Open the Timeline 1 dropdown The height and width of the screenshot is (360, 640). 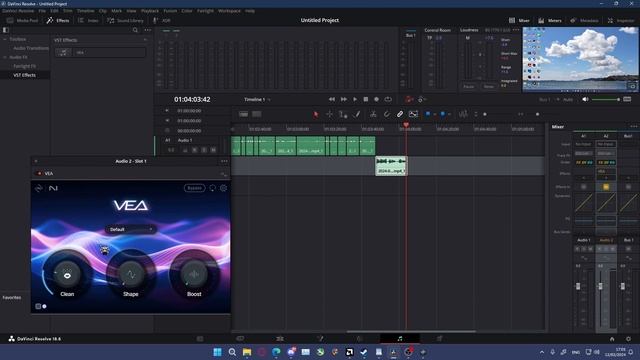257,100
